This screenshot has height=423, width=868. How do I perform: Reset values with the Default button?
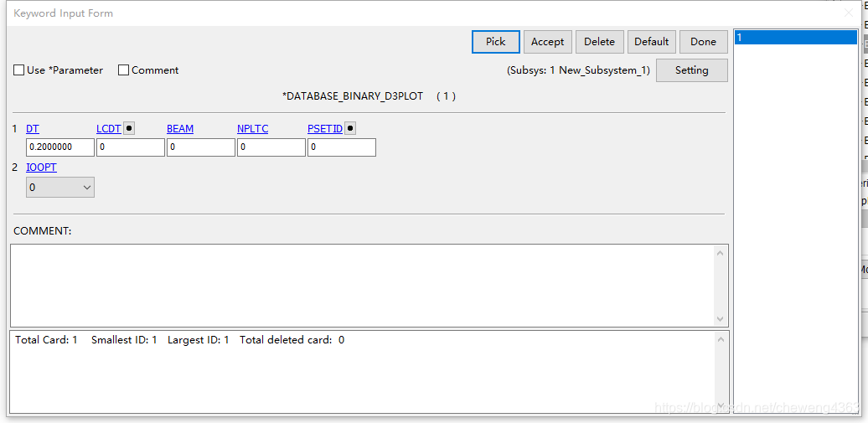click(652, 42)
